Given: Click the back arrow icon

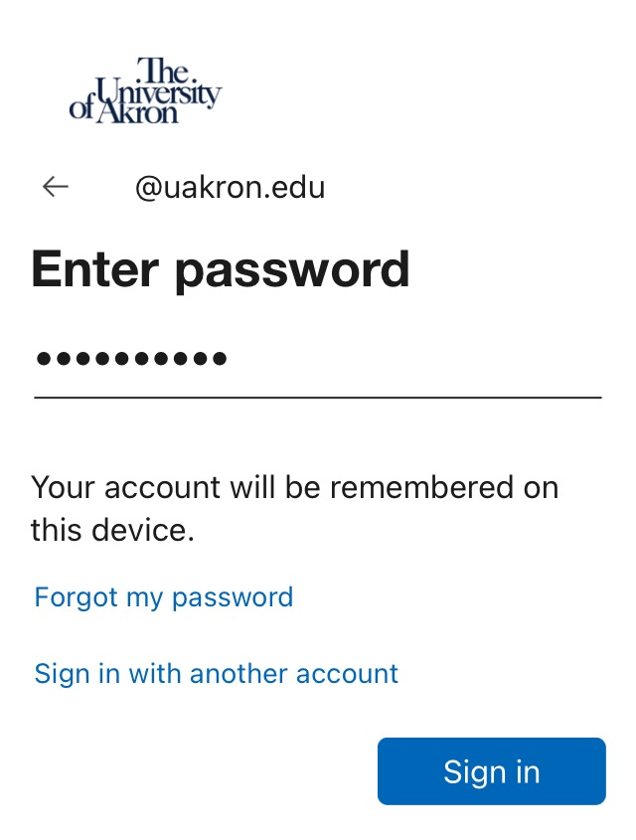Looking at the screenshot, I should (x=55, y=187).
